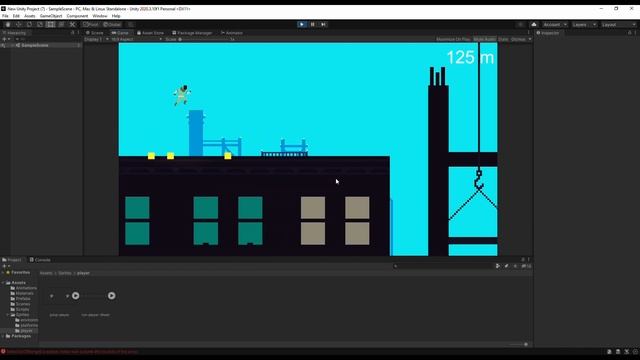Screen dimensions: 640x360
Task: Open the GameObject menu
Action: [51, 16]
